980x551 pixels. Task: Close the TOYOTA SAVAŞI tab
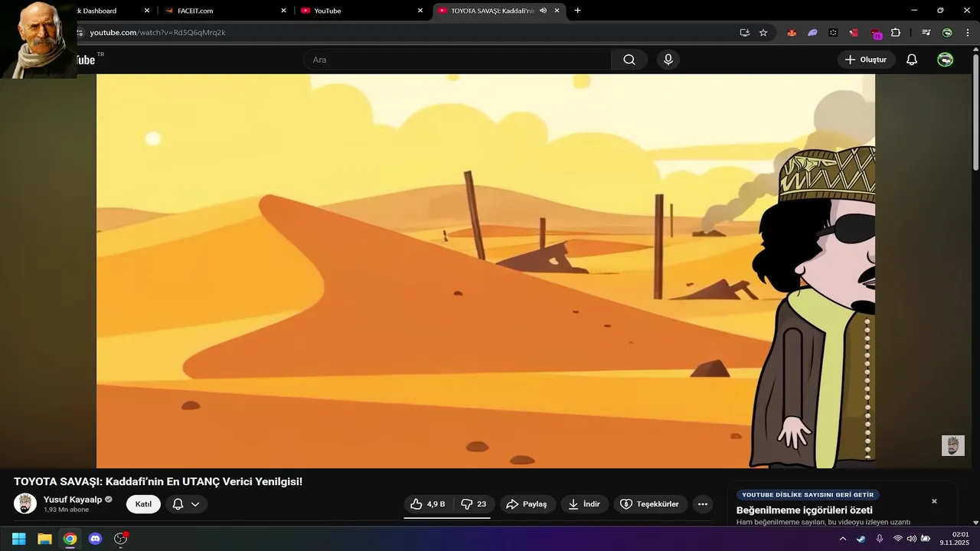pos(557,11)
